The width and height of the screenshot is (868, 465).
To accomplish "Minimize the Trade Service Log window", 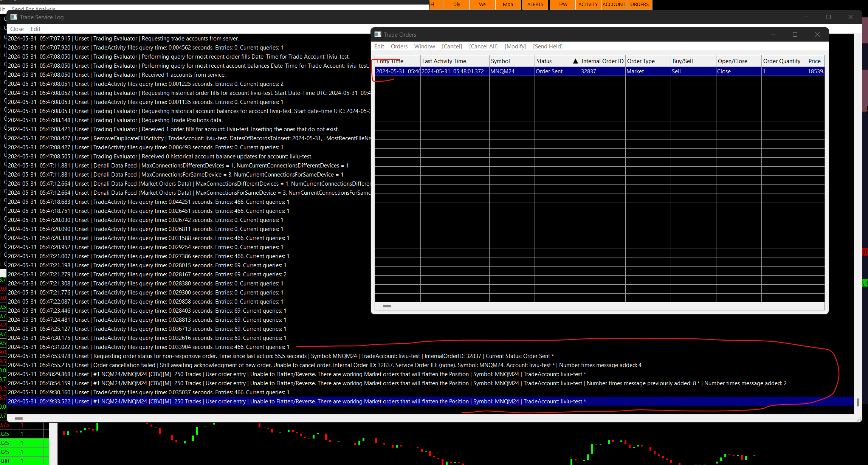I will [x=806, y=17].
